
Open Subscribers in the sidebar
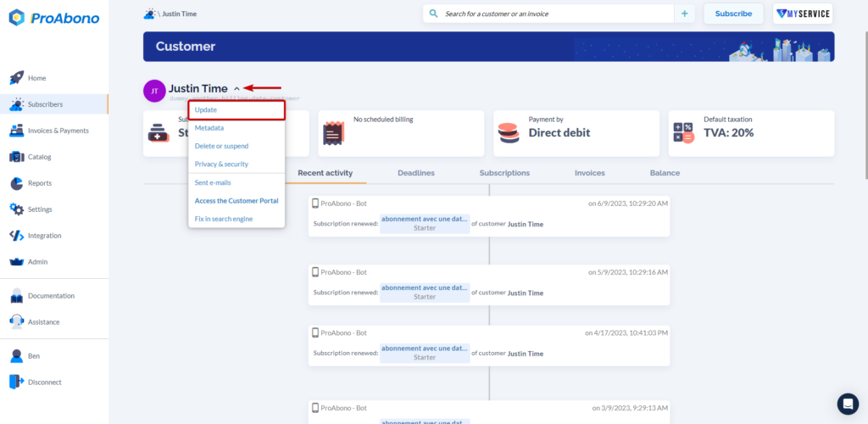[53, 104]
